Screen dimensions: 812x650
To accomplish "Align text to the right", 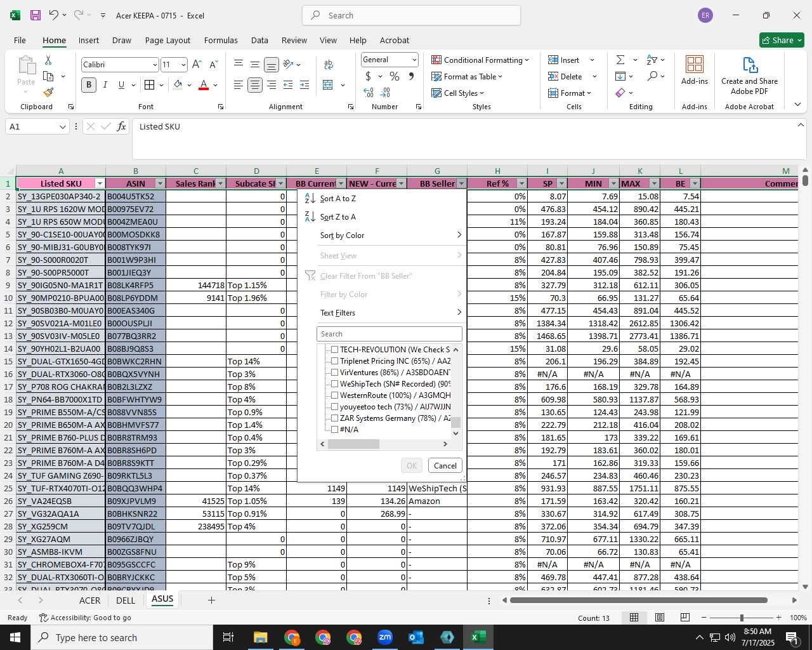I will (272, 85).
